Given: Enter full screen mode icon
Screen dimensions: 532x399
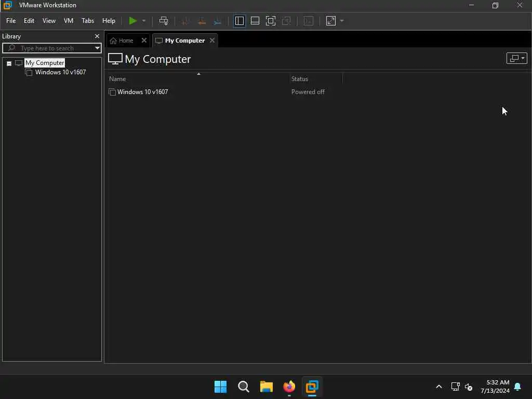Looking at the screenshot, I should point(270,21).
